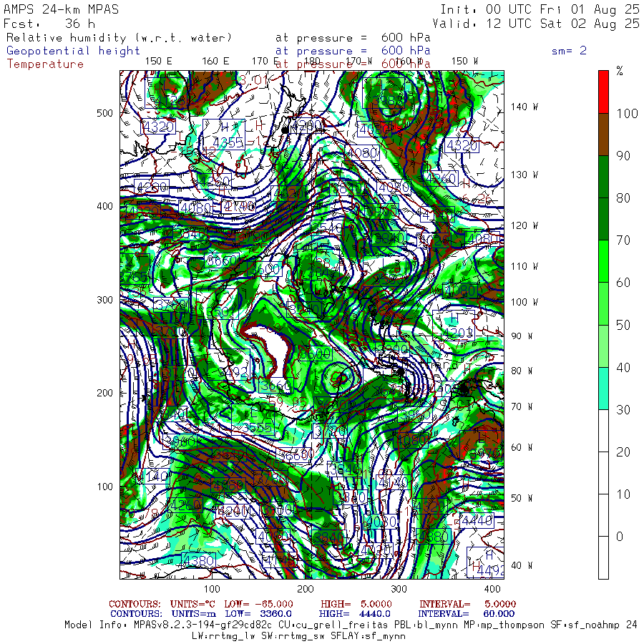The width and height of the screenshot is (644, 644).
Task: Click the 'H 4355' high-pressure box on the map
Action: coord(224,135)
